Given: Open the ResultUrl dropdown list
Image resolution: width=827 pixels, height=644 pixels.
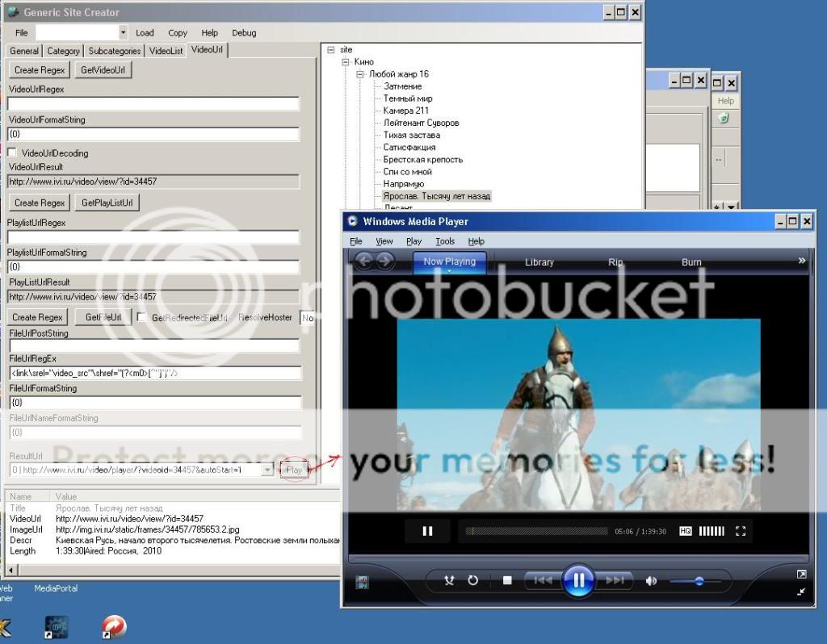Looking at the screenshot, I should pos(269,469).
